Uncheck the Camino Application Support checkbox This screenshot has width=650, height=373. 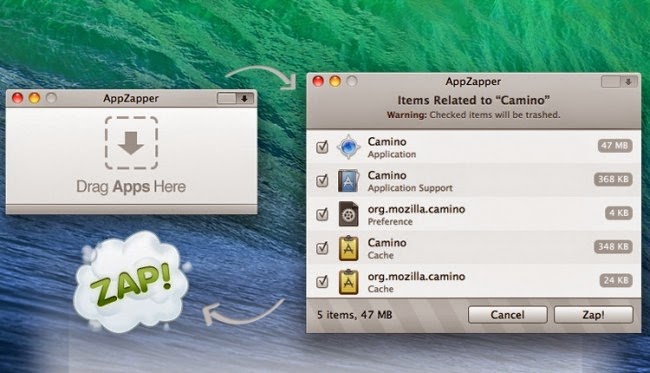point(322,180)
